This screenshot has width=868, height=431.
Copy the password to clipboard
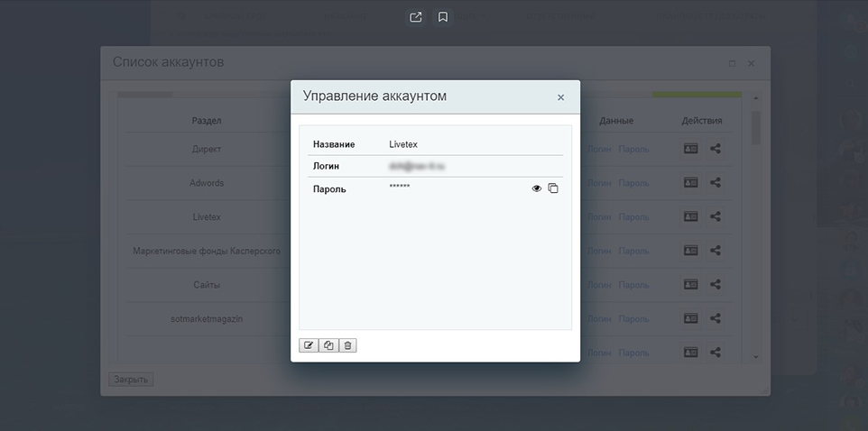(x=553, y=188)
